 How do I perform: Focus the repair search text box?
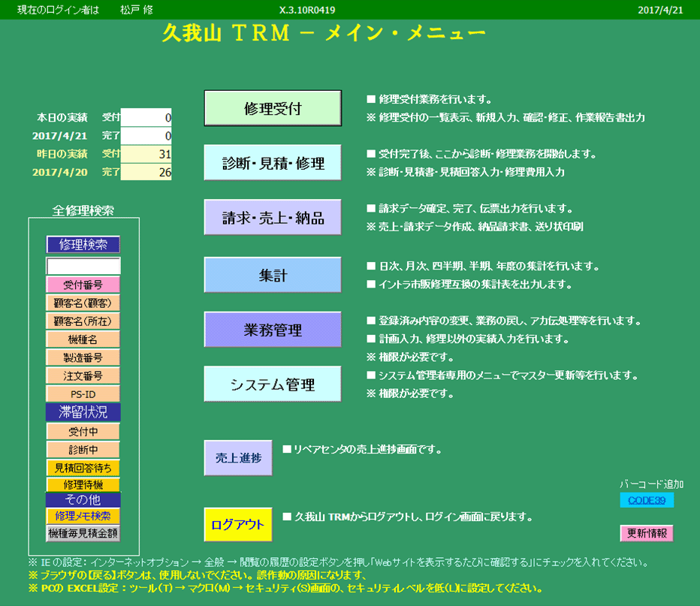[x=83, y=266]
